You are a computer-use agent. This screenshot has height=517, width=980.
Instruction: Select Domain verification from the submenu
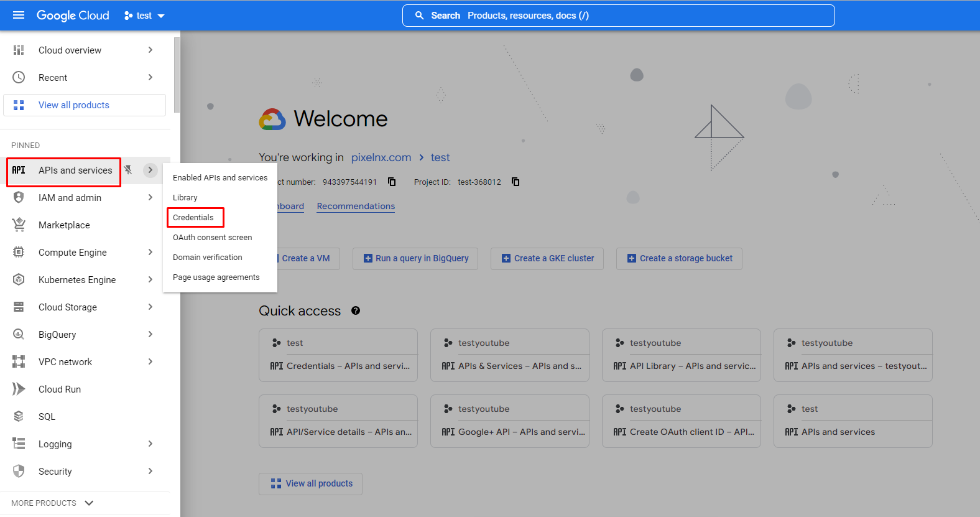(x=220, y=257)
